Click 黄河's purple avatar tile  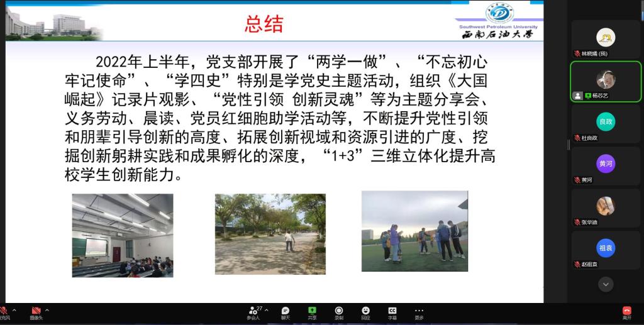click(x=606, y=165)
